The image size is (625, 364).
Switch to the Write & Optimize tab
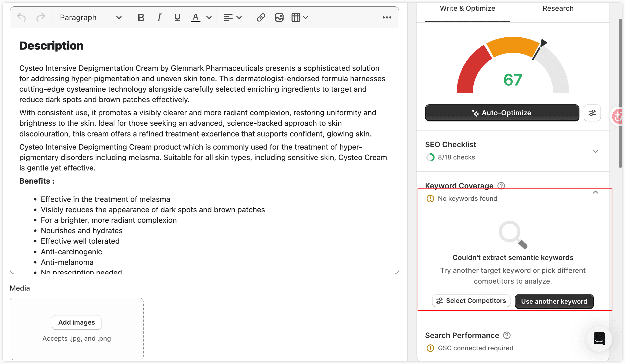click(467, 8)
